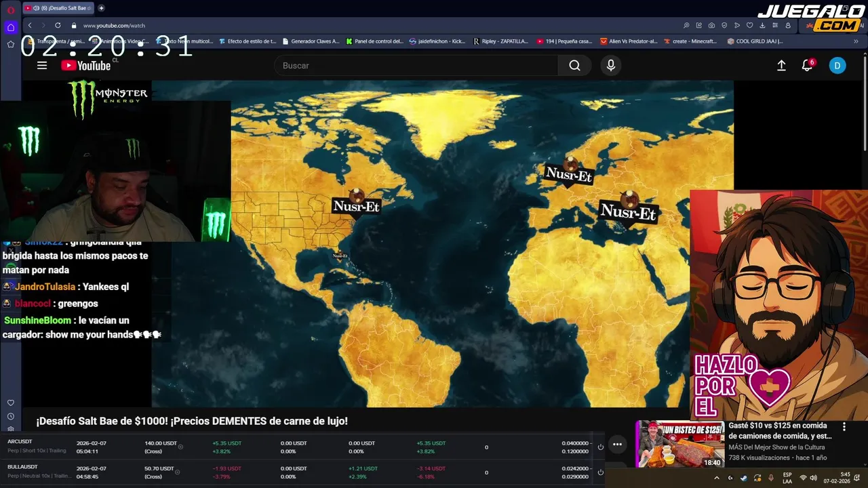Click the BULLAUSDT trade row symbol
The height and width of the screenshot is (488, 868).
tap(22, 467)
